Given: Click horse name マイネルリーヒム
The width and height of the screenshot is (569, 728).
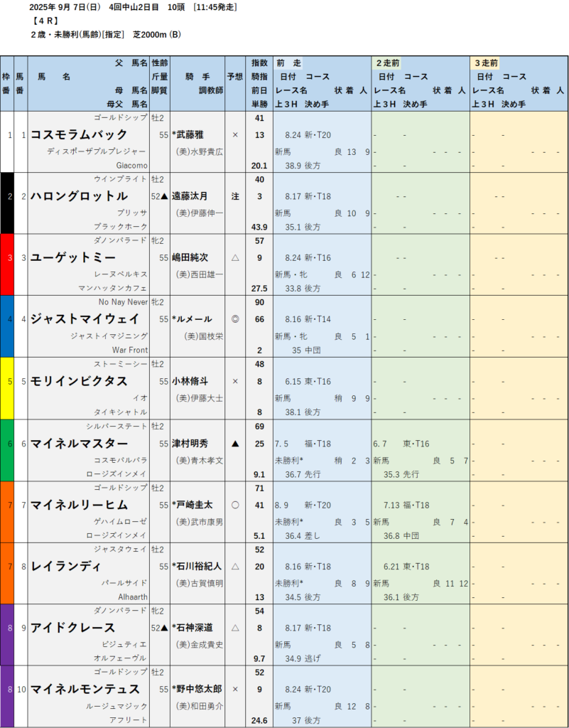Looking at the screenshot, I should pyautogui.click(x=79, y=505).
